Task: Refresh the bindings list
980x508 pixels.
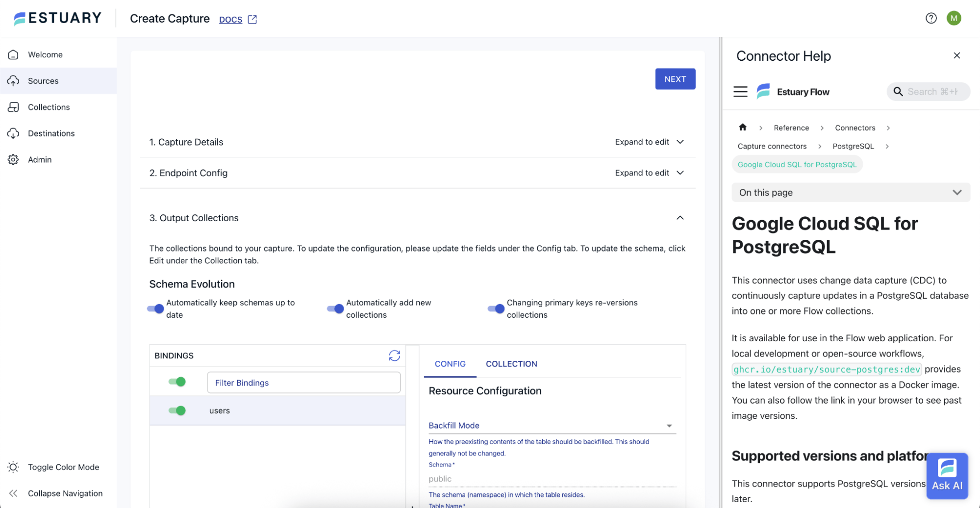Action: pyautogui.click(x=394, y=356)
